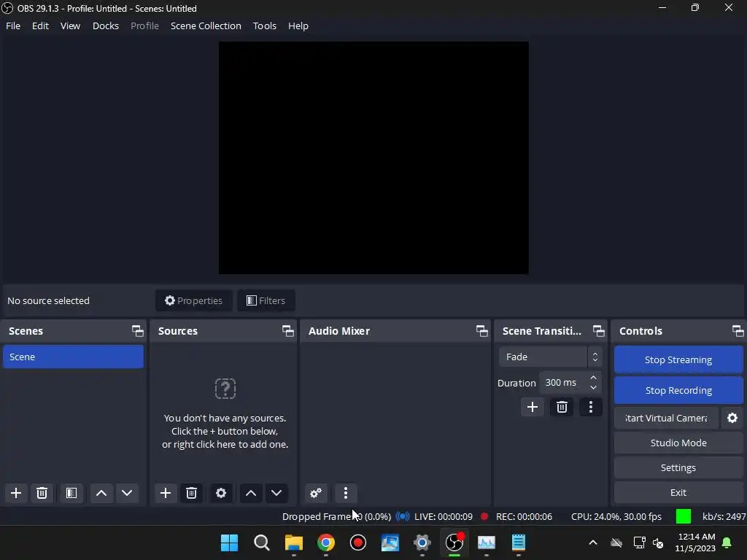
Task: Add a new scene with plus icon
Action: 16,493
